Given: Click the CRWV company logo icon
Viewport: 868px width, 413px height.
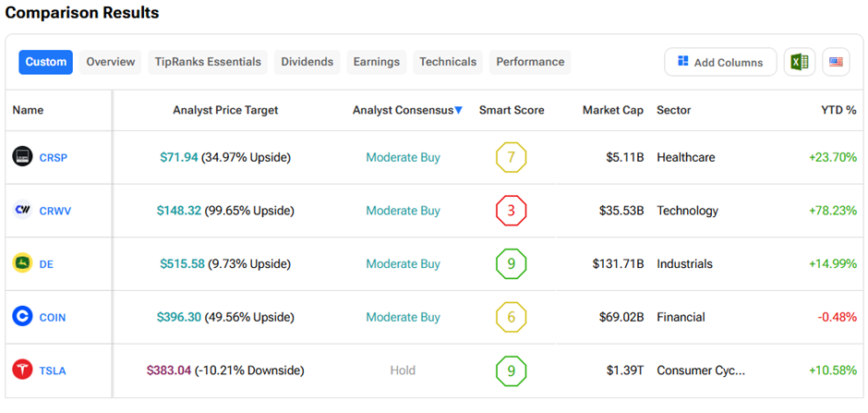Looking at the screenshot, I should click(23, 210).
